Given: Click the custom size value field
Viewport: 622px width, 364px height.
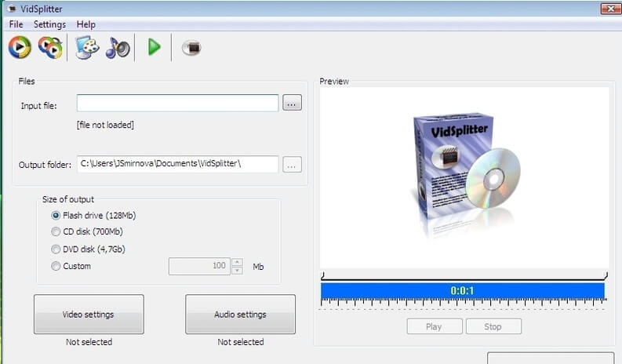Looking at the screenshot, I should (x=199, y=266).
